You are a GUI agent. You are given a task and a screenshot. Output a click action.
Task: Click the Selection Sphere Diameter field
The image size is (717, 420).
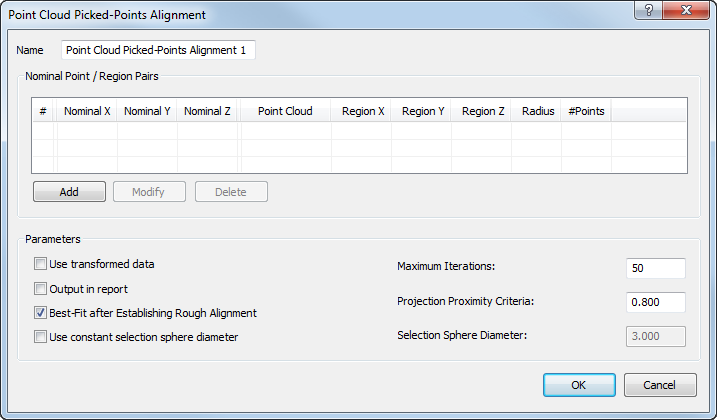click(x=655, y=336)
